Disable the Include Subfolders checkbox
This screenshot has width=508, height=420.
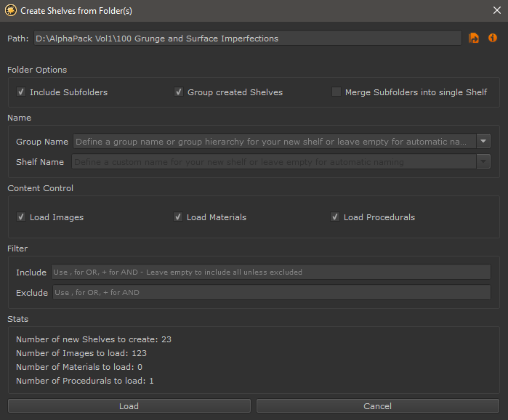(x=21, y=92)
